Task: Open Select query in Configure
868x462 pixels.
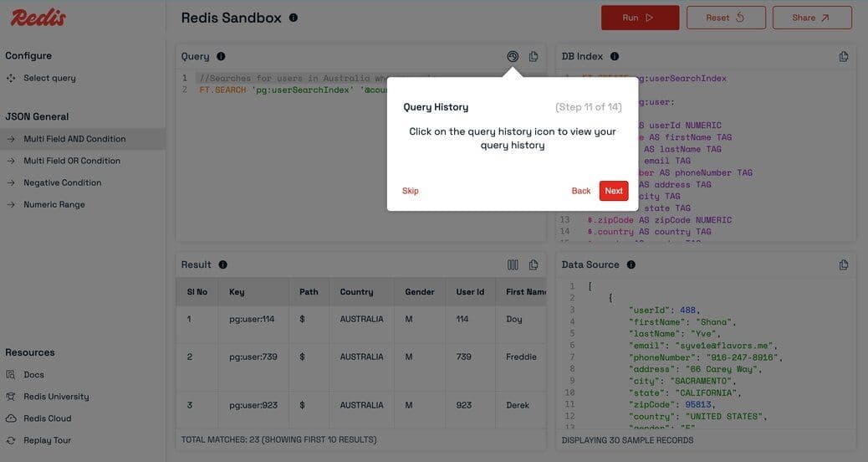Action: (x=49, y=78)
